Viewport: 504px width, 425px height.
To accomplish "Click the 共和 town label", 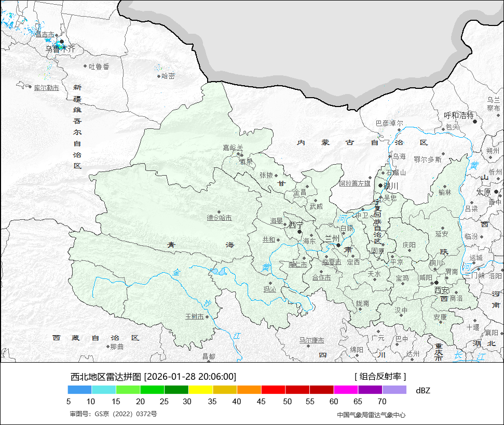I will click(x=269, y=240).
